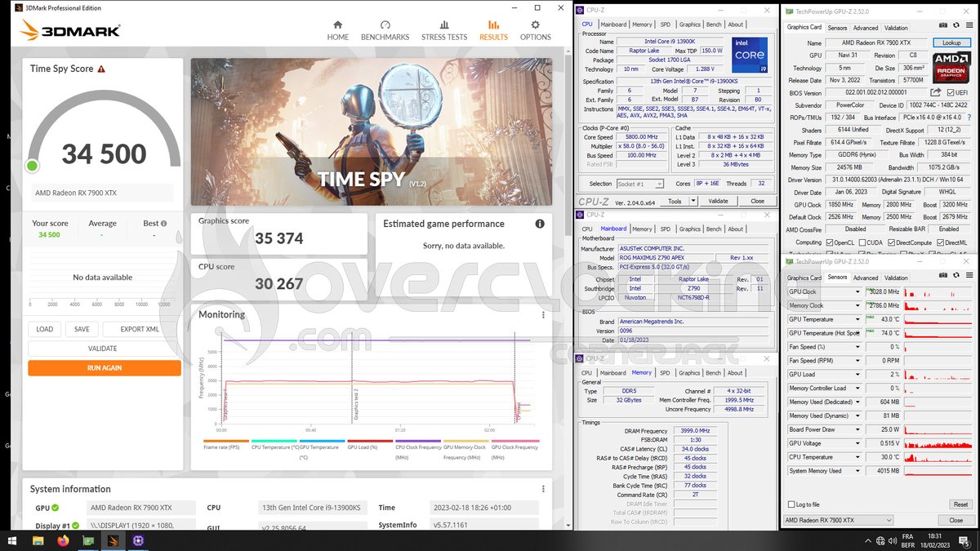Open Advanced tab in GPU-Z Graphics Card window
This screenshot has width=980, height=551.
(866, 28)
